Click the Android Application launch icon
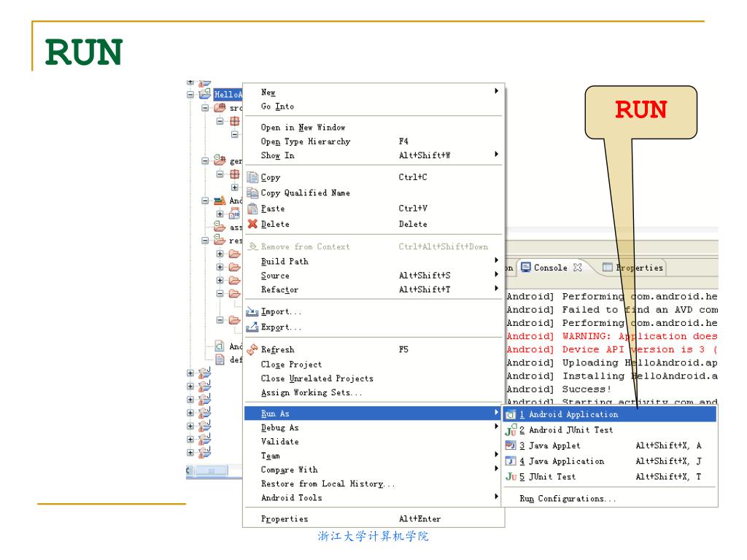Screen dimensions: 747x560 (510, 415)
